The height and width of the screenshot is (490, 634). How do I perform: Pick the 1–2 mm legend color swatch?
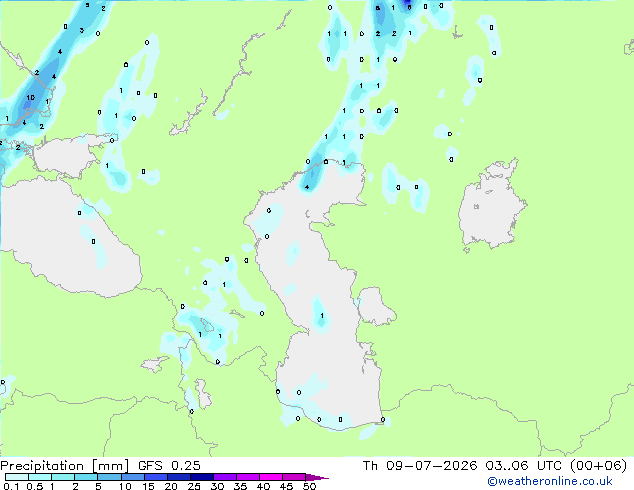pos(63,477)
